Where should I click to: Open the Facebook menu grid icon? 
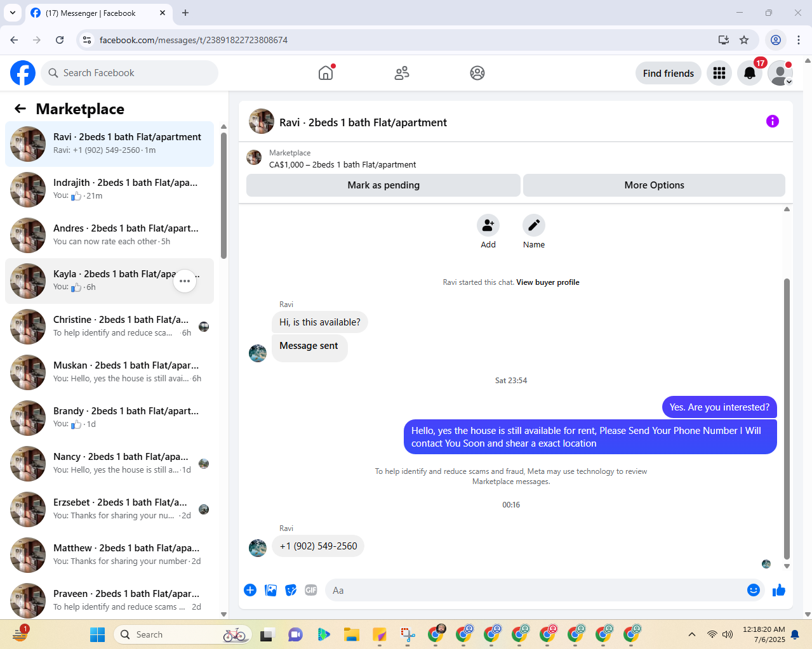tap(719, 73)
